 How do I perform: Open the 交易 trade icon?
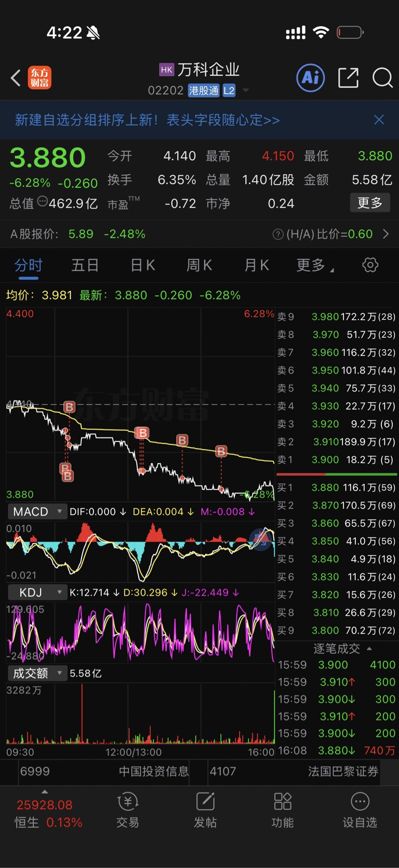pos(128,810)
